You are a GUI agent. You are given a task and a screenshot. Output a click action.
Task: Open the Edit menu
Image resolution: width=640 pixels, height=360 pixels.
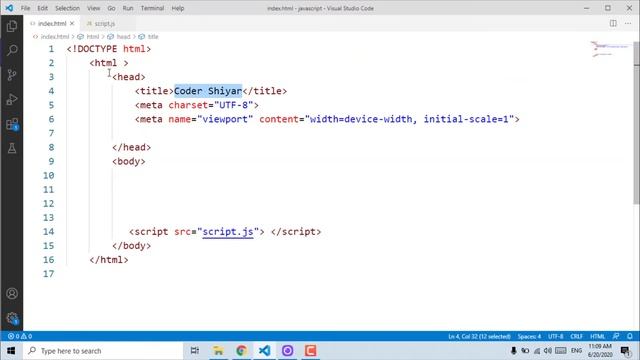[x=42, y=8]
